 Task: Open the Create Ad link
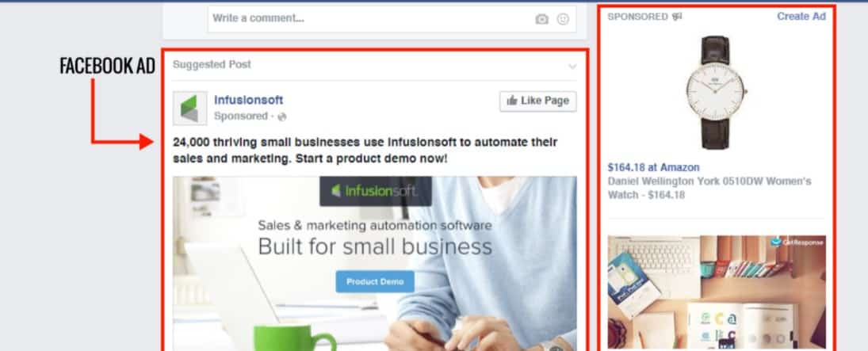coord(801,17)
